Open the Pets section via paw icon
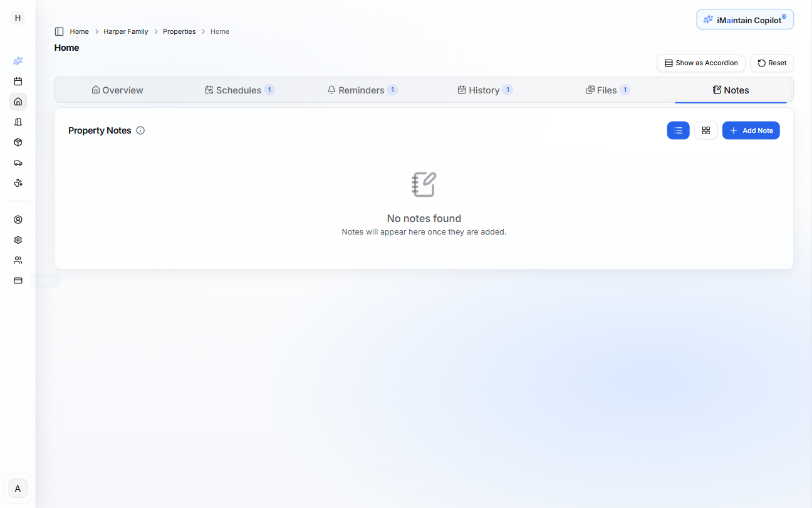The width and height of the screenshot is (812, 508). [18, 183]
